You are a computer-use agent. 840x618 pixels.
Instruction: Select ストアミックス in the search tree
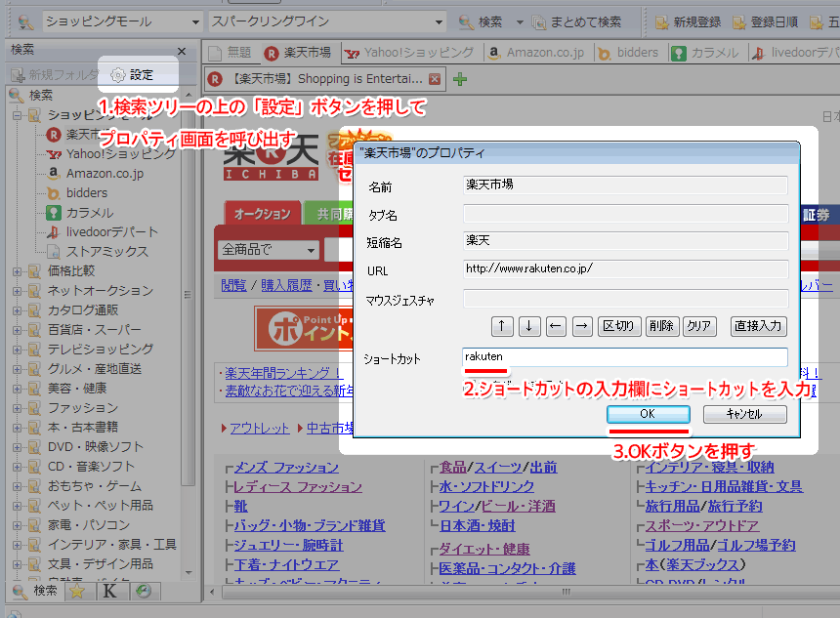click(x=97, y=252)
